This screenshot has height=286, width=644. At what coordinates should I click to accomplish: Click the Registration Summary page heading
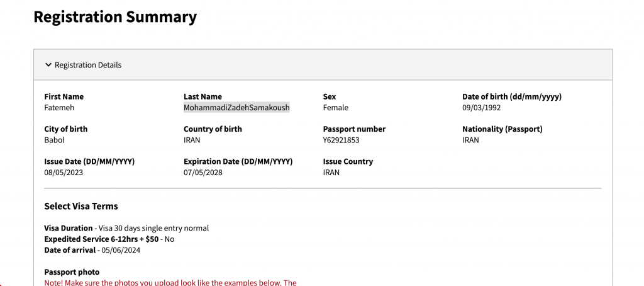[x=115, y=17]
